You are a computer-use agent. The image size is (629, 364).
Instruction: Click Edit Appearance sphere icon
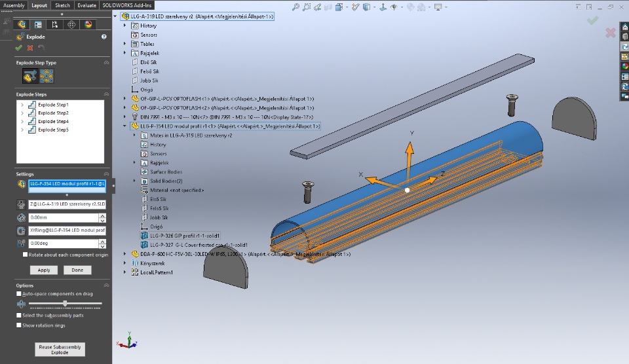tap(410, 7)
